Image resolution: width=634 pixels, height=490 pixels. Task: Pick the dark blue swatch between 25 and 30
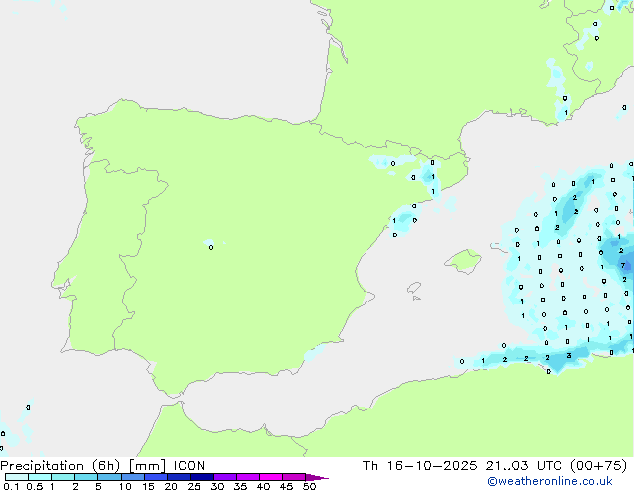tap(202, 477)
